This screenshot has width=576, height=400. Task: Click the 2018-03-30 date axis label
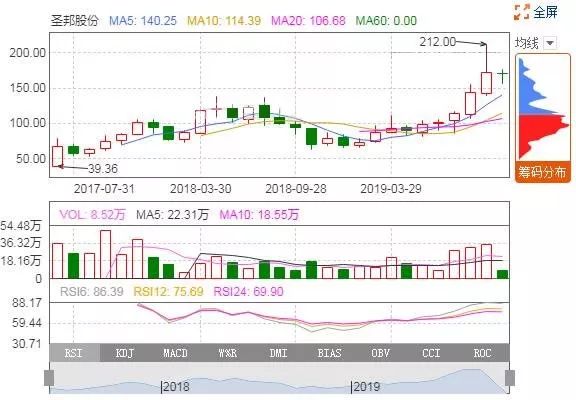(x=201, y=189)
